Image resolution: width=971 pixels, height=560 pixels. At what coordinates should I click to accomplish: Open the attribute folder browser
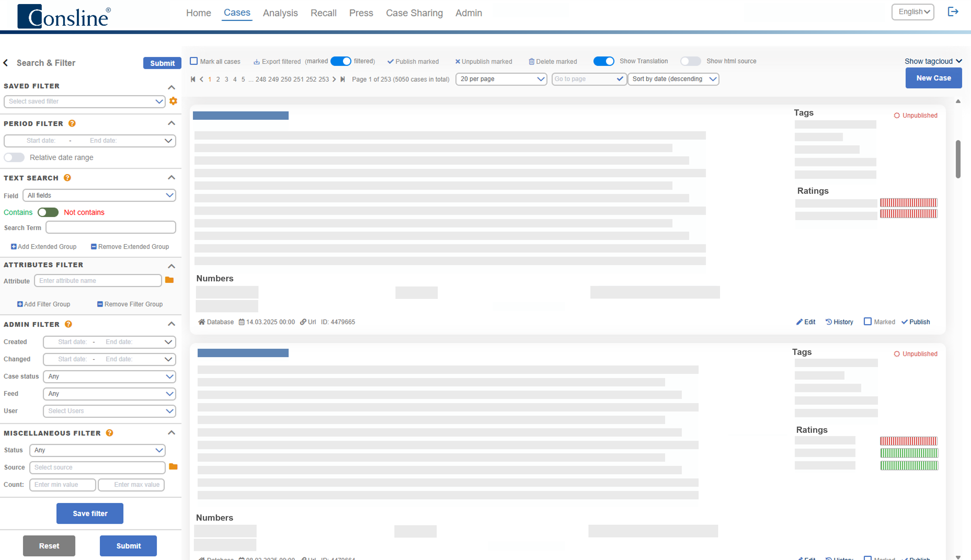click(169, 280)
